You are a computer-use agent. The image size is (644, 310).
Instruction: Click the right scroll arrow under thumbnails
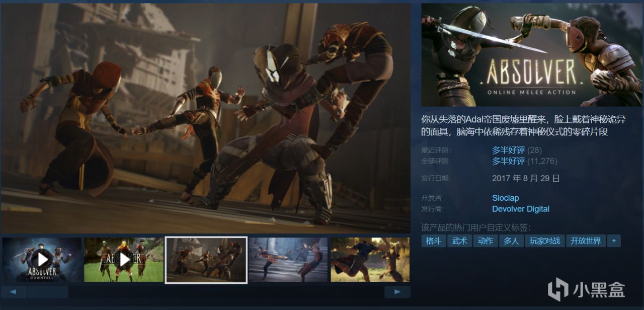click(x=397, y=292)
